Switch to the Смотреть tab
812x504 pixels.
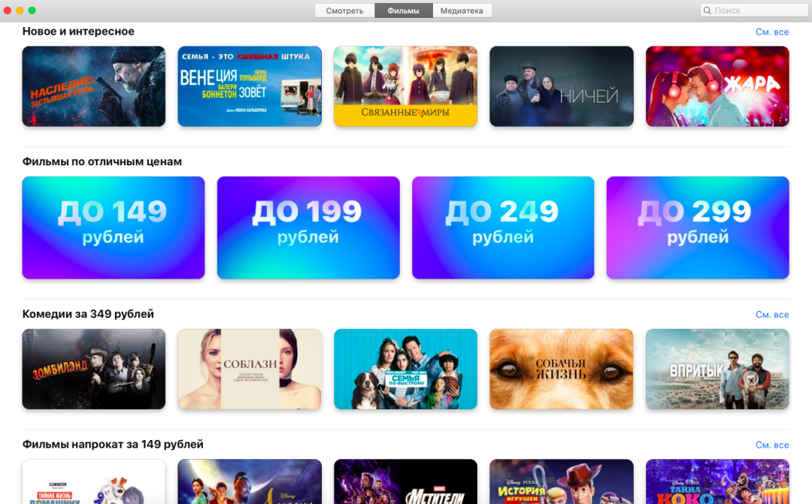pos(345,11)
